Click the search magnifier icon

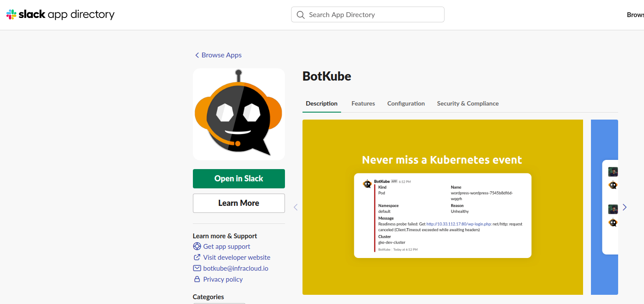point(300,15)
